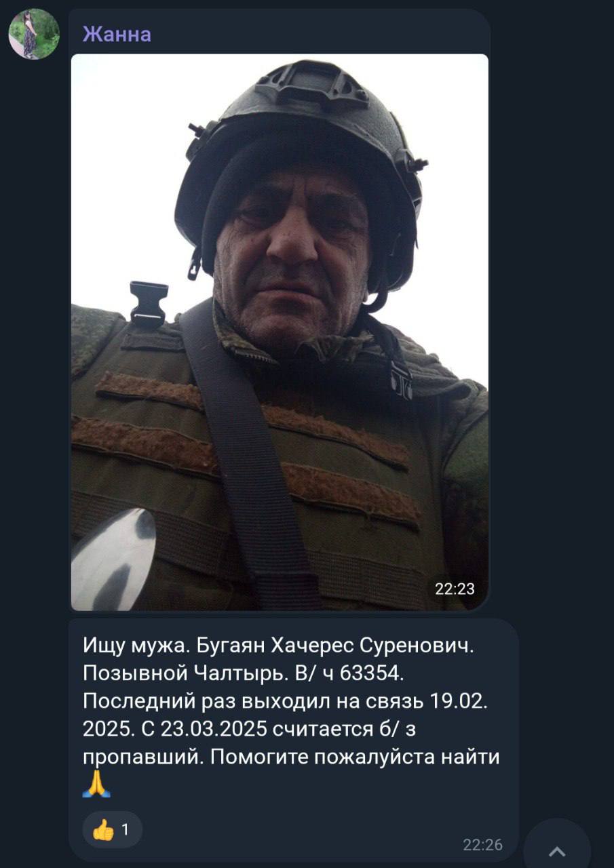Tap the folded hands emoji in the message
The width and height of the screenshot is (614, 868).
click(96, 784)
